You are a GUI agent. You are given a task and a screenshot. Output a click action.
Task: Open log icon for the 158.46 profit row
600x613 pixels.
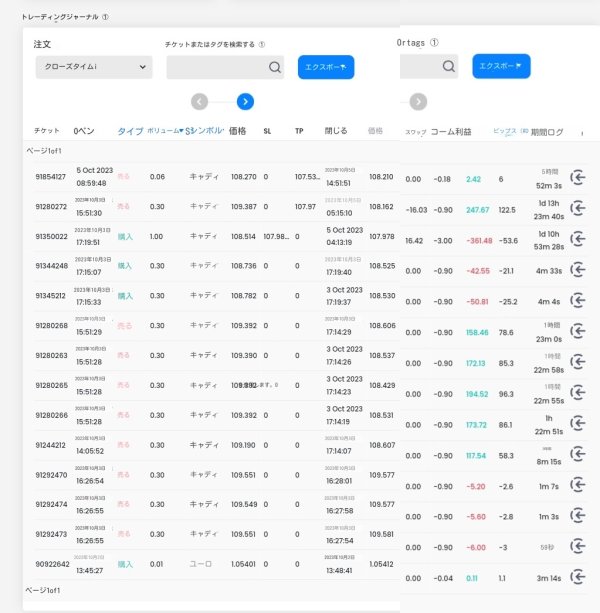(577, 332)
